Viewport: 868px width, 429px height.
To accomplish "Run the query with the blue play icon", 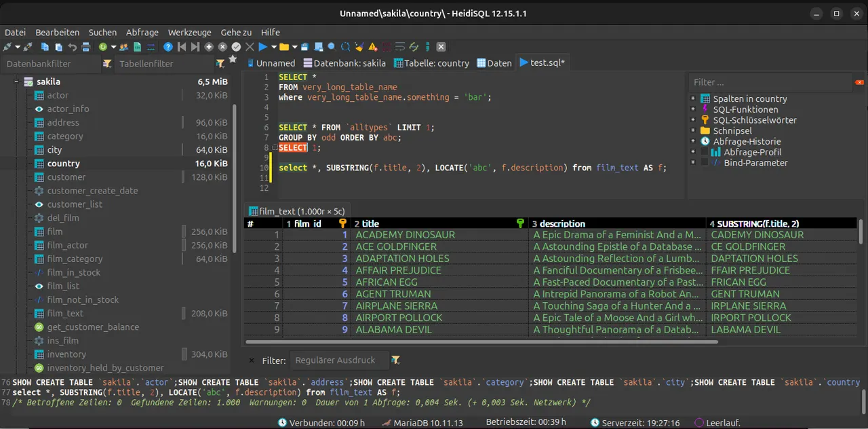I will (262, 47).
